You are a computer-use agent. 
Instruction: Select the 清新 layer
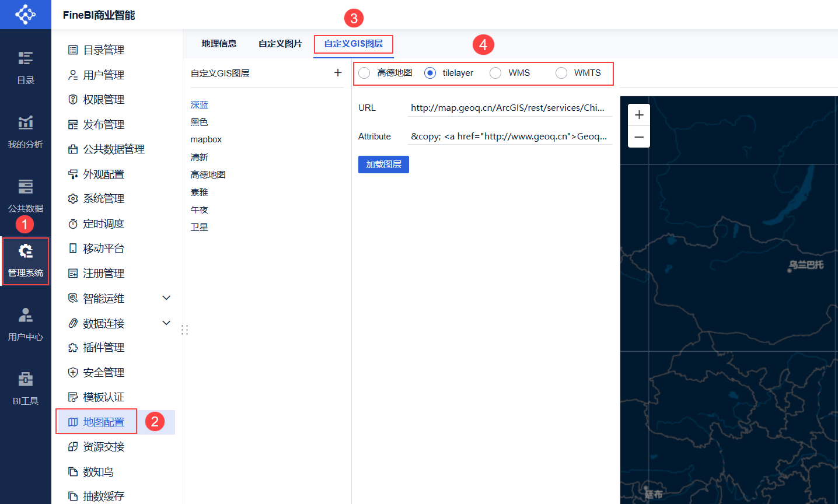tap(200, 157)
